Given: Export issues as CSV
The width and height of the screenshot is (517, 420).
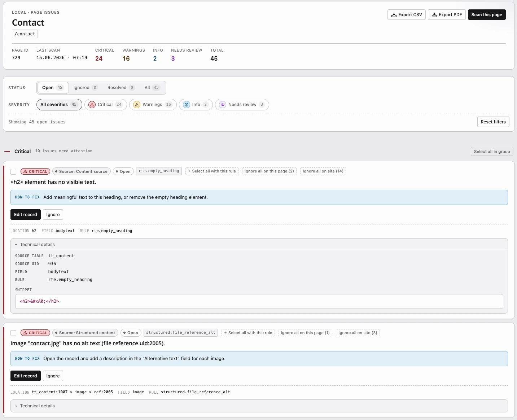Looking at the screenshot, I should click(407, 15).
